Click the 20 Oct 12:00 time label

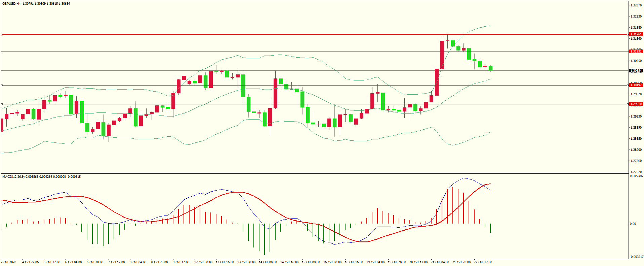(418, 262)
